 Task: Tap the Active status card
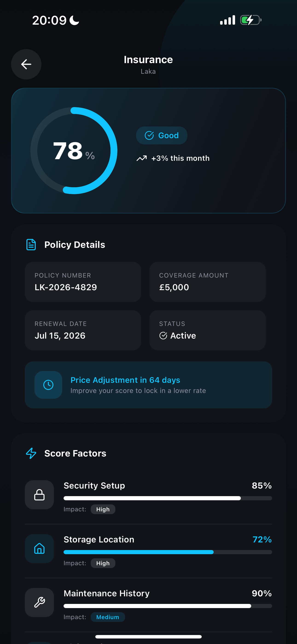[207, 330]
